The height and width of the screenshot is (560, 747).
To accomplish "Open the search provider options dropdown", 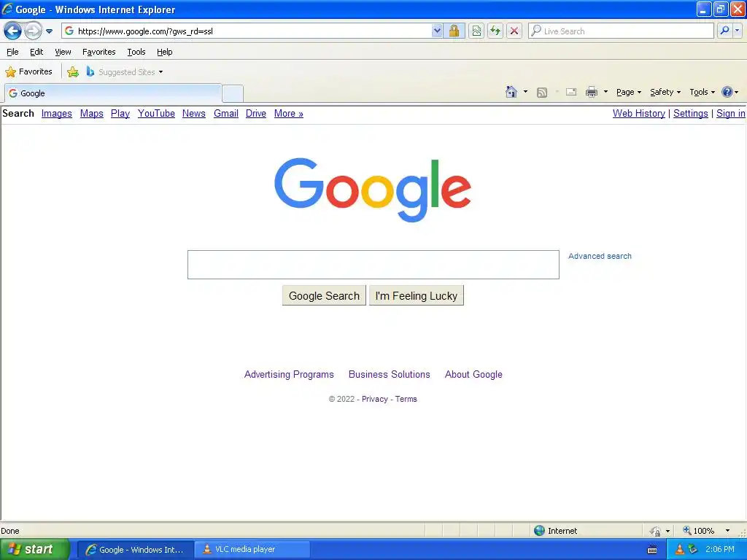I will pos(738,31).
